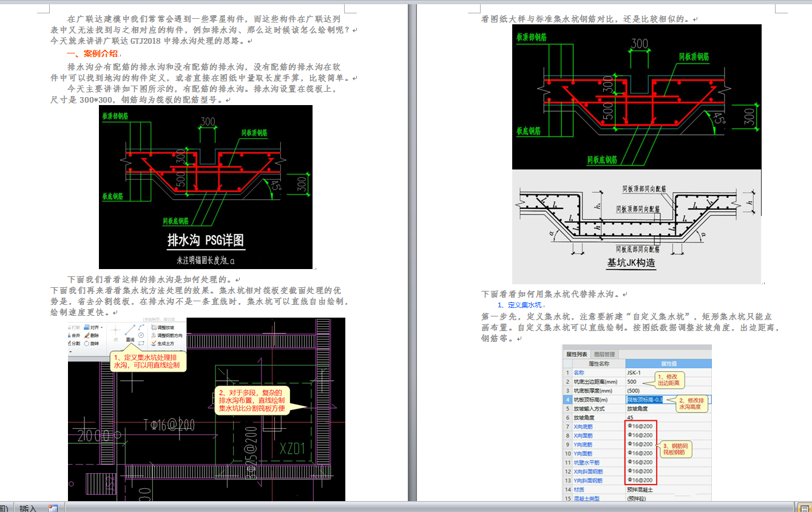Image resolution: width=812 pixels, height=512 pixels.
Task: Click the 坑壁水平筋 property name
Action: 587,462
